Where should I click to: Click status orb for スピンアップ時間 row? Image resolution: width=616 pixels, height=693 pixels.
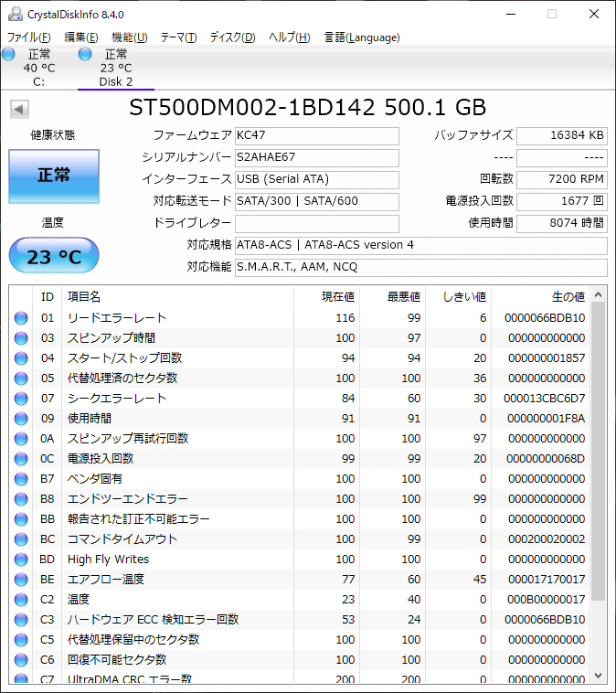pos(21,338)
